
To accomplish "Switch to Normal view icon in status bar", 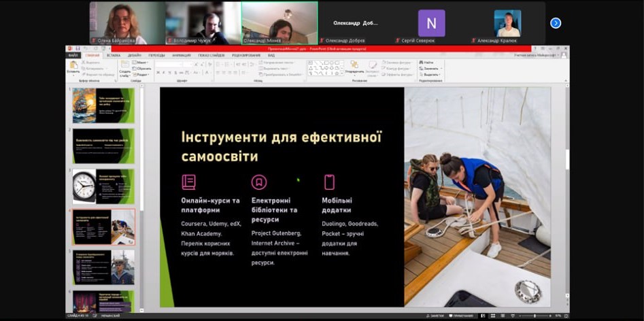I will click(483, 316).
